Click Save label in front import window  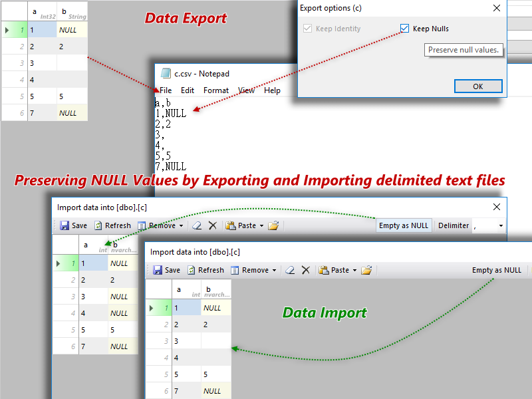(172, 270)
